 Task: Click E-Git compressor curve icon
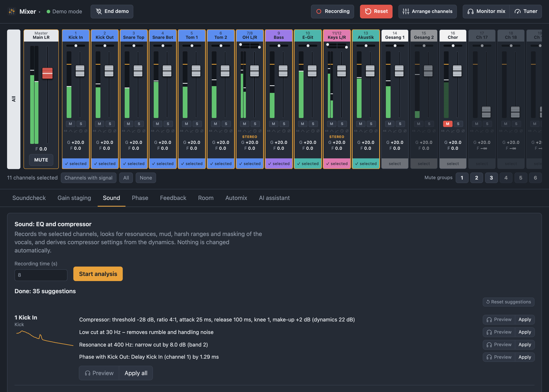pos(308,131)
